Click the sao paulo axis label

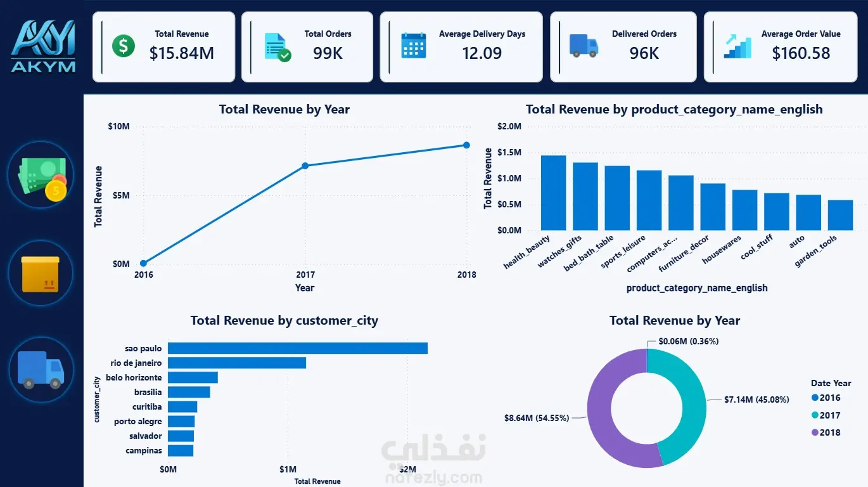pyautogui.click(x=143, y=348)
